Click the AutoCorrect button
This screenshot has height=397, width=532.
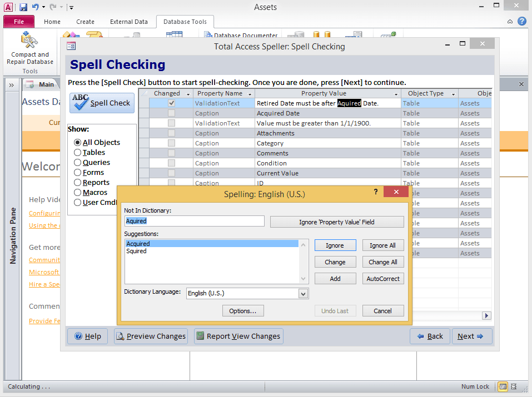pyautogui.click(x=383, y=279)
